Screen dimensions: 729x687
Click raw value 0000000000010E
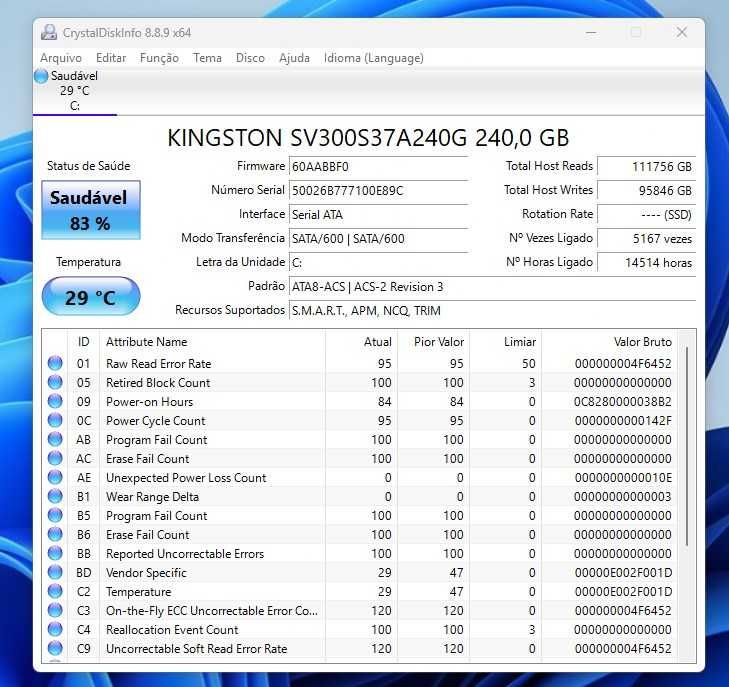(623, 477)
